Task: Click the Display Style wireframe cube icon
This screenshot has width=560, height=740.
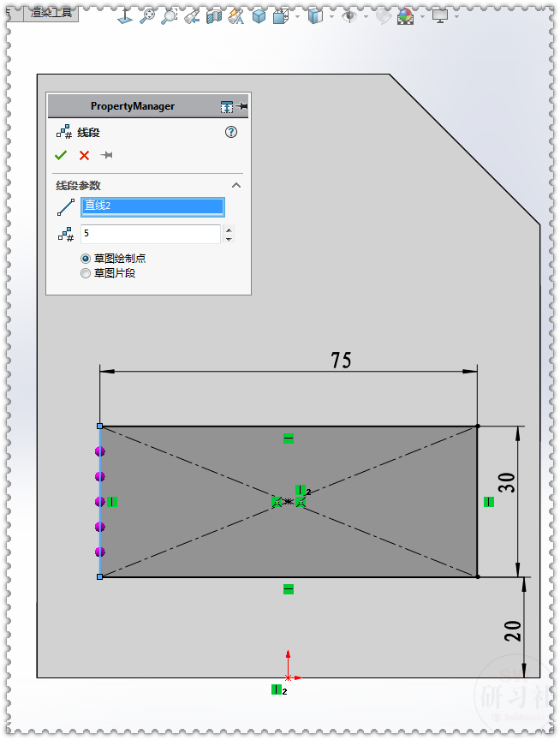Action: pyautogui.click(x=281, y=17)
